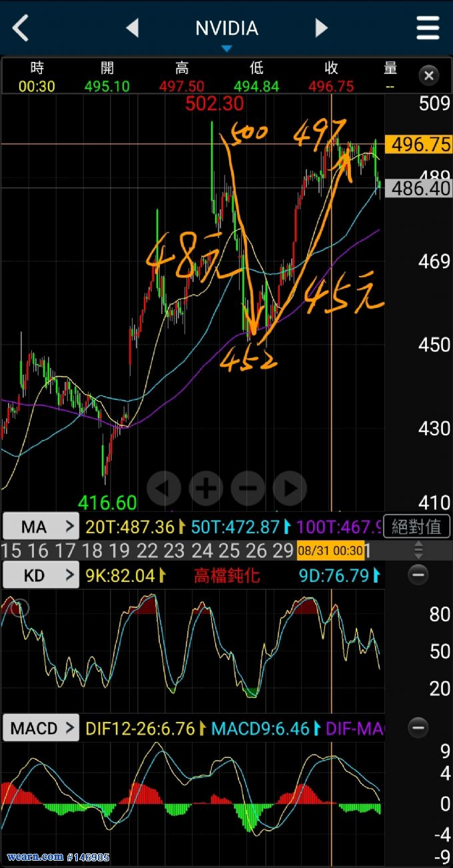Close the price data info bar
453x868 pixels.
pyautogui.click(x=429, y=75)
